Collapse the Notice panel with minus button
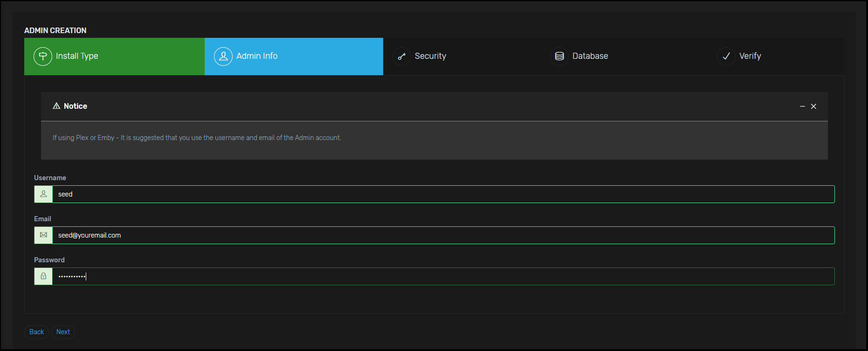868x351 pixels. (x=802, y=106)
